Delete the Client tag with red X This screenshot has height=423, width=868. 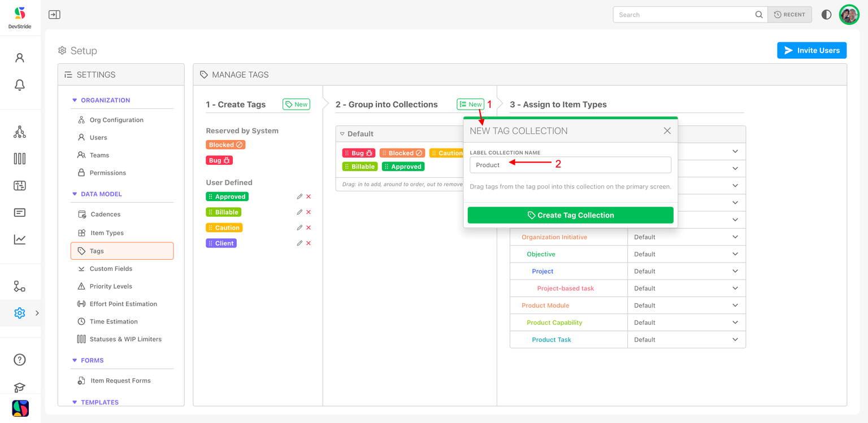coord(309,243)
